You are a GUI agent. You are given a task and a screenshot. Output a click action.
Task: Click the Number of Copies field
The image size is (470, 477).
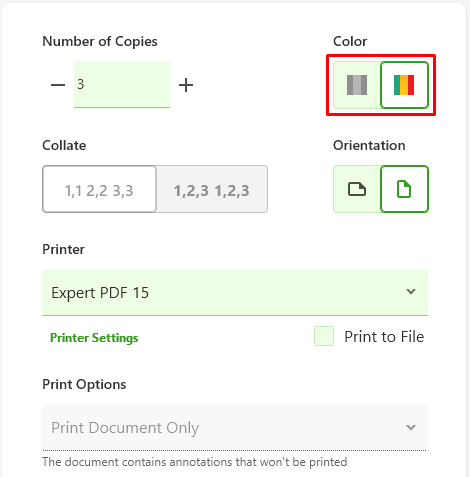pos(122,84)
